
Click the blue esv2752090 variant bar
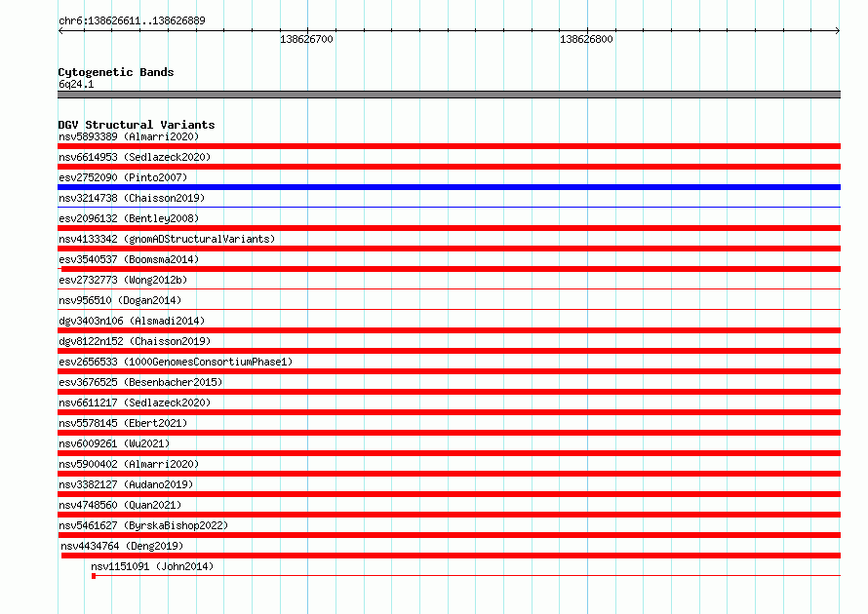[449, 187]
